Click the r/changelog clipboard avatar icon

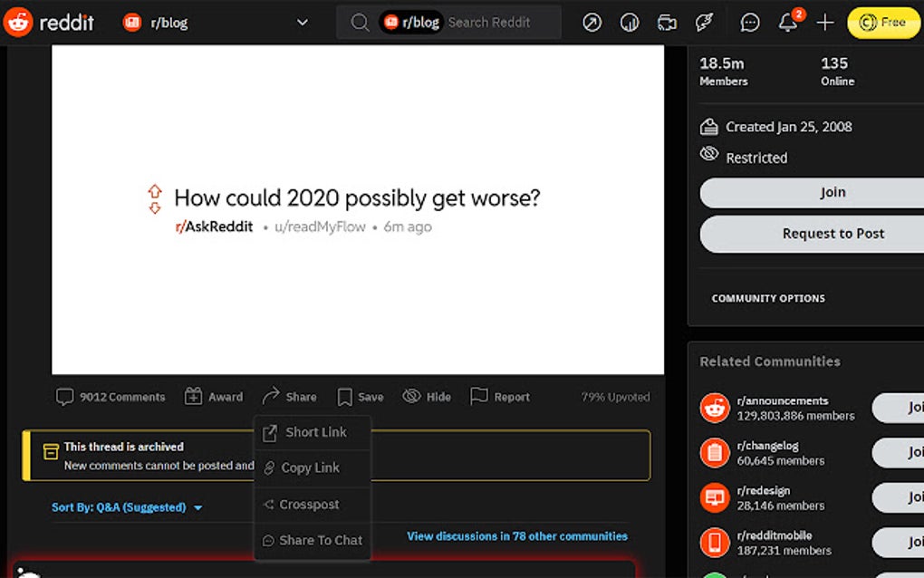[x=715, y=452]
